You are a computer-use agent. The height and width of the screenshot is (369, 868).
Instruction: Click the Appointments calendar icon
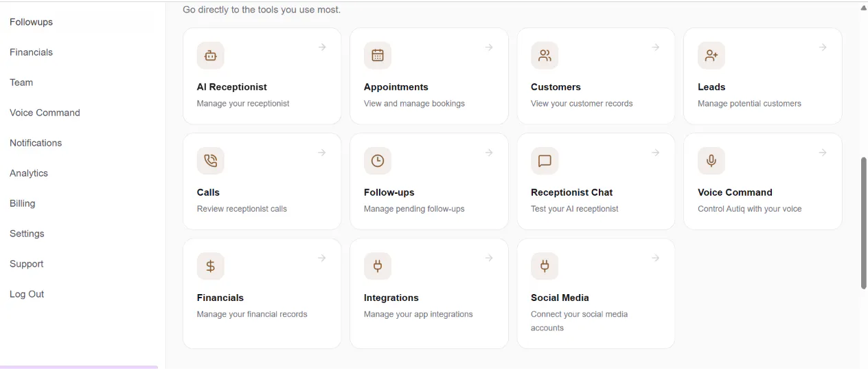[378, 56]
